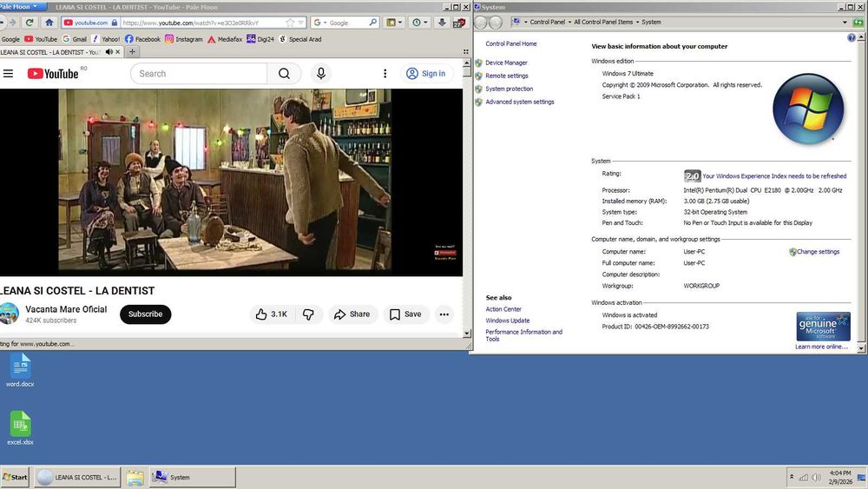
Task: Open the Yahoo! bookmark
Action: pyautogui.click(x=106, y=39)
